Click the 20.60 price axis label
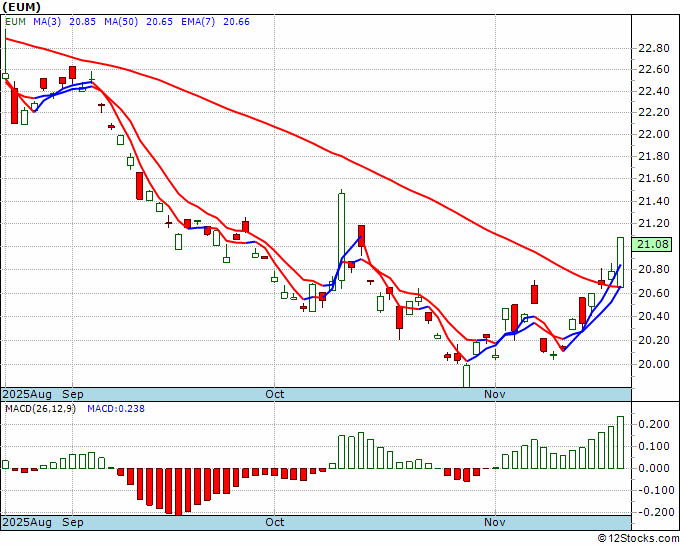The height and width of the screenshot is (546, 680). pos(654,293)
